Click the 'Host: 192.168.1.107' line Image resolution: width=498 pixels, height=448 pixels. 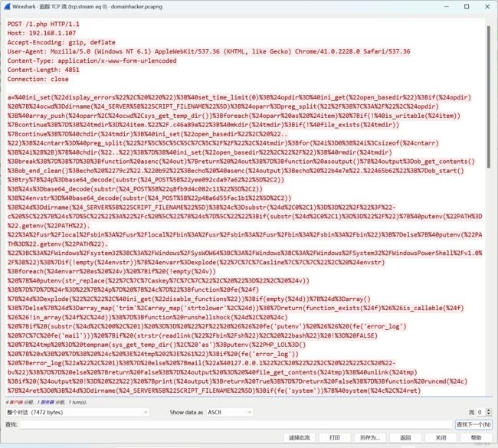pos(41,33)
